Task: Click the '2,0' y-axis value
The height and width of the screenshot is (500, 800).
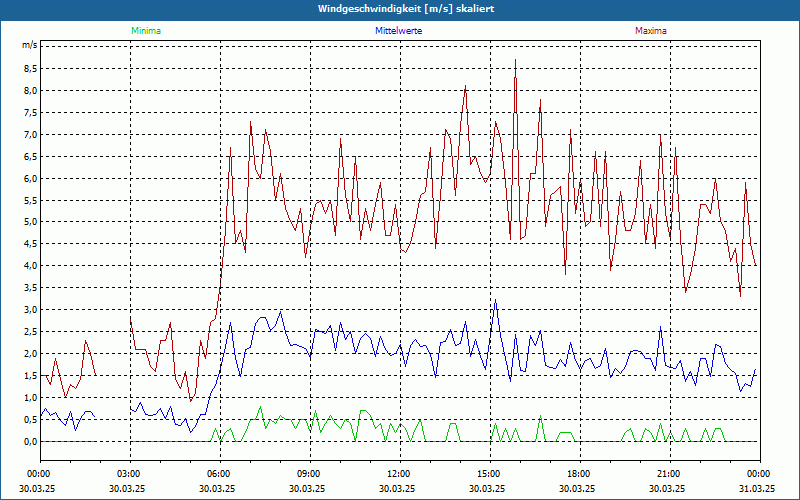Action: click(x=31, y=354)
